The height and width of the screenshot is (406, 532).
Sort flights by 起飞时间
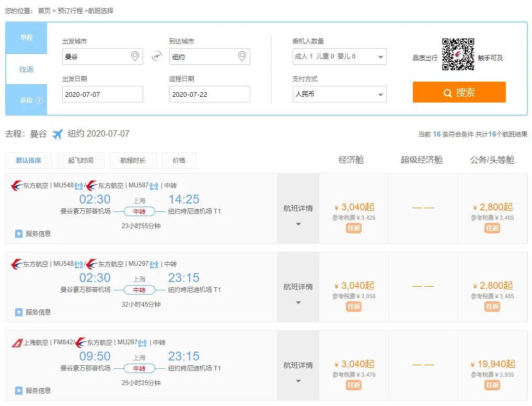(x=81, y=161)
